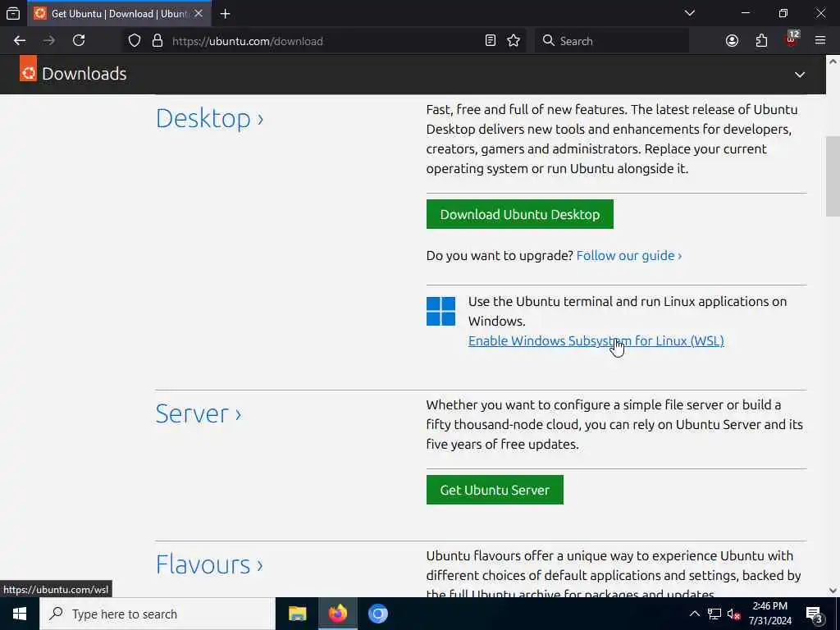Open the blue circle browser taskbar icon
This screenshot has height=630, width=840.
(x=377, y=614)
